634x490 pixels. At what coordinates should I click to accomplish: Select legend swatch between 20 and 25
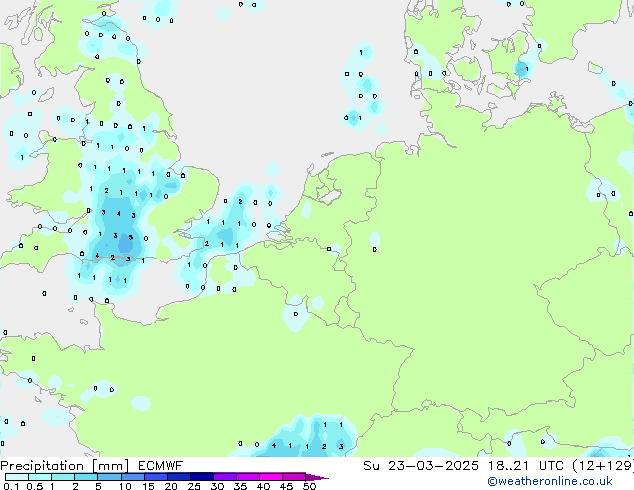178,477
